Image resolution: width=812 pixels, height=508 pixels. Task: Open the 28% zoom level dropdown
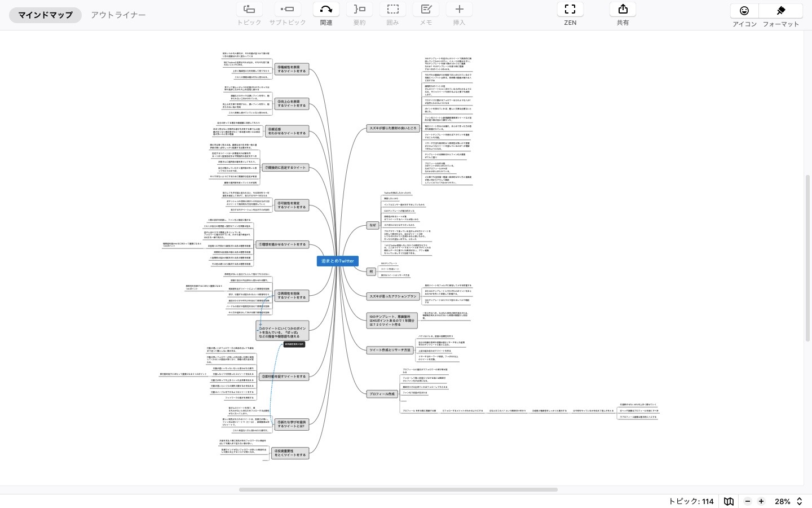[782, 501]
